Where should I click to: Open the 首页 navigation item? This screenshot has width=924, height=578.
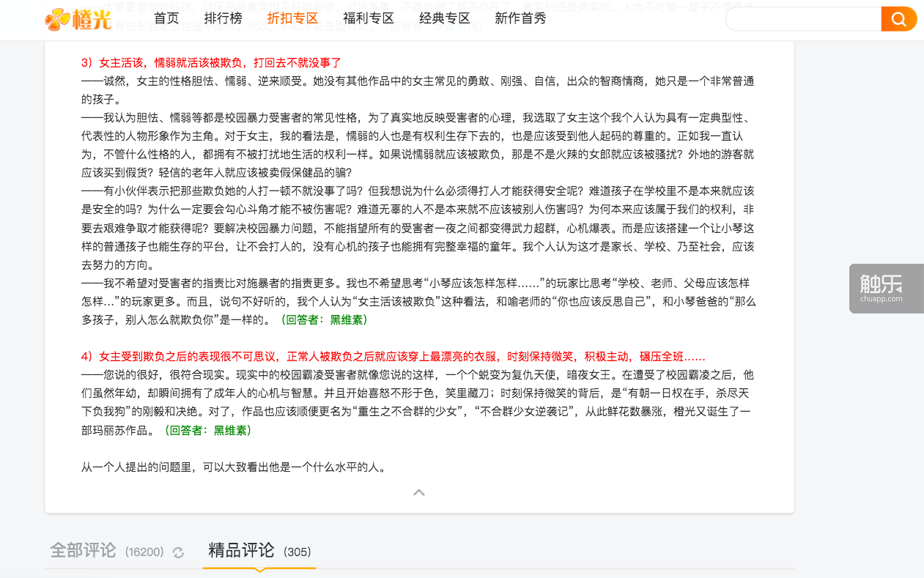click(167, 18)
